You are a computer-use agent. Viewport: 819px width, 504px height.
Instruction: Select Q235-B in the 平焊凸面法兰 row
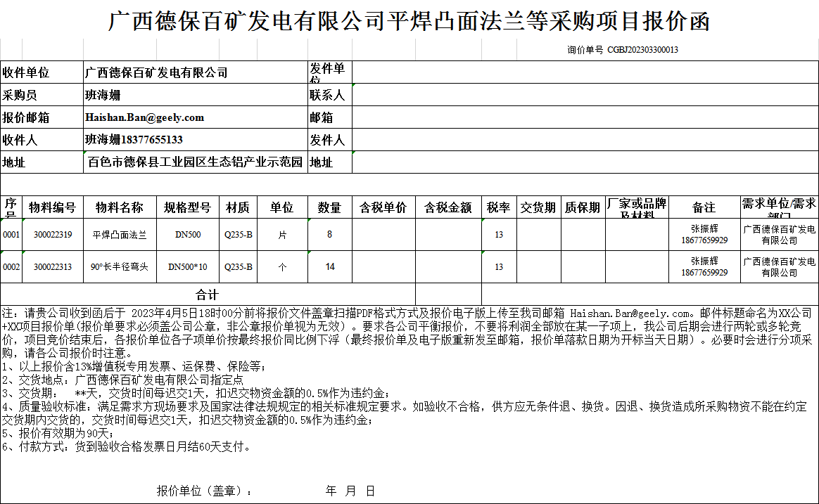pos(239,234)
